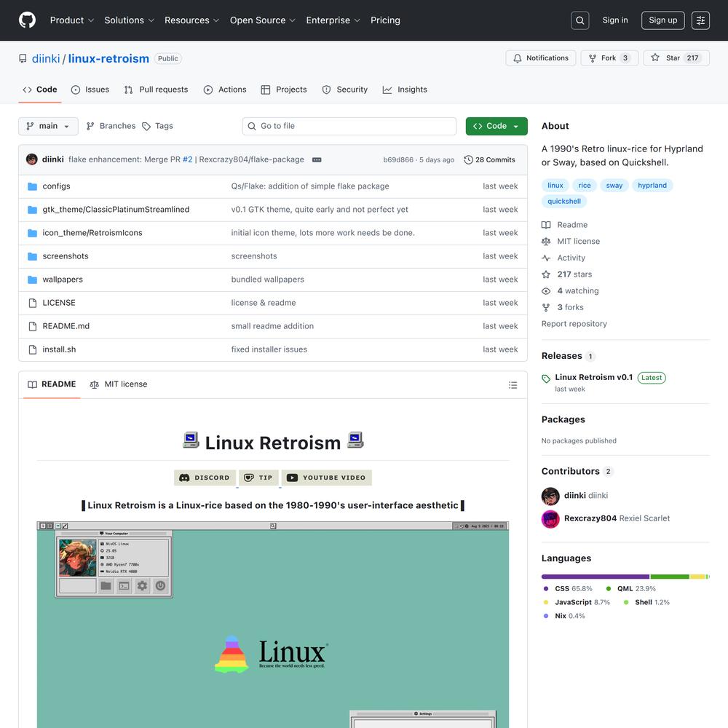Image resolution: width=728 pixels, height=728 pixels.
Task: Open the green Code dropdown button
Action: 496,126
